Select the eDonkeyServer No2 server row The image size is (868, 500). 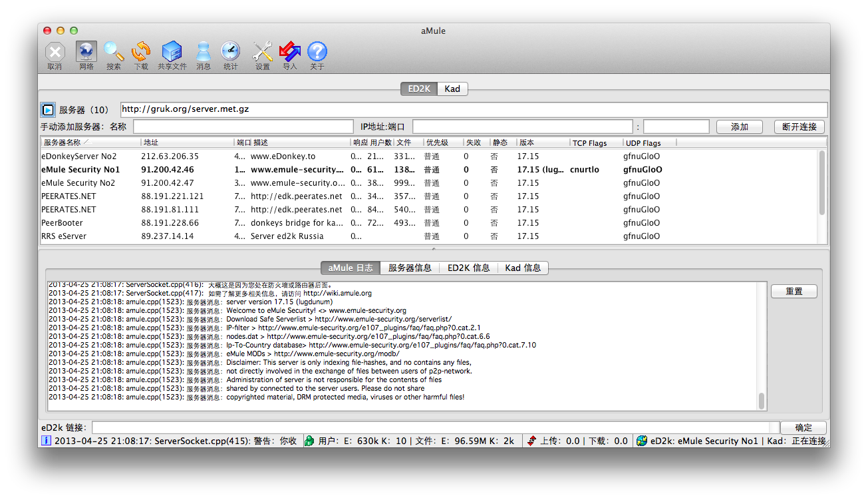point(429,156)
